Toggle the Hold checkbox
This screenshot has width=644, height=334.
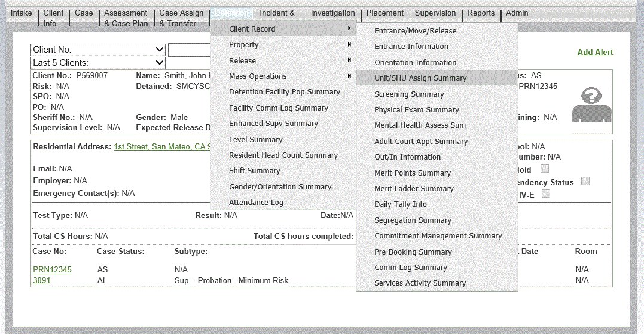point(545,168)
